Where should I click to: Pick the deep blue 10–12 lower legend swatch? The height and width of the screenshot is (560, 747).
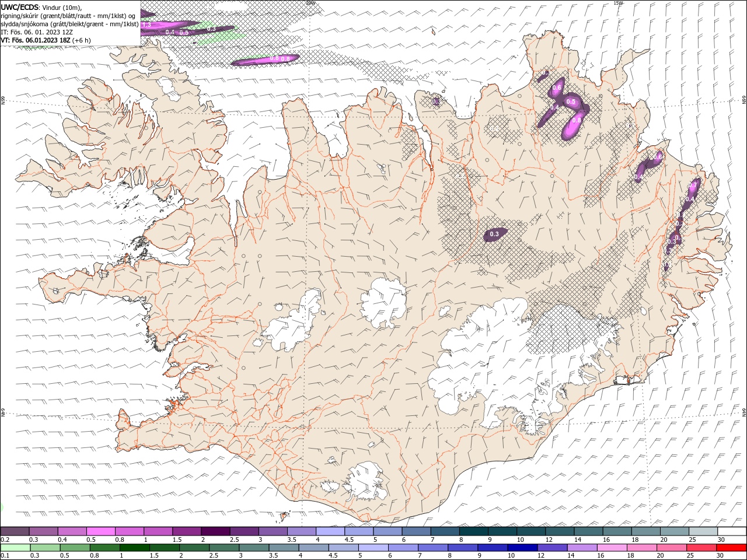[x=522, y=548]
